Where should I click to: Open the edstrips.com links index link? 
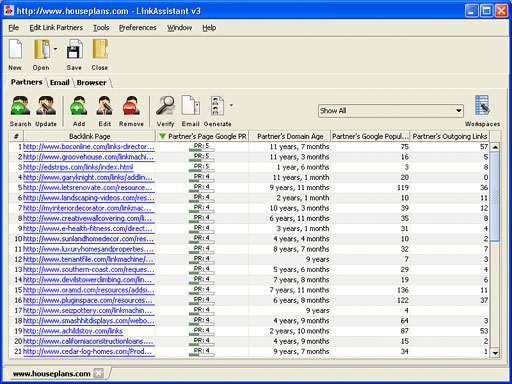[78, 167]
